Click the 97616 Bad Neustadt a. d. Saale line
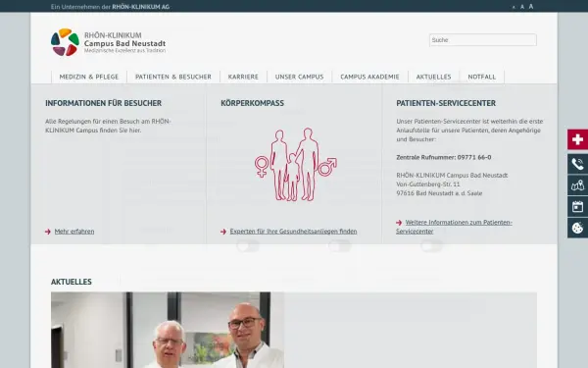 (x=439, y=193)
